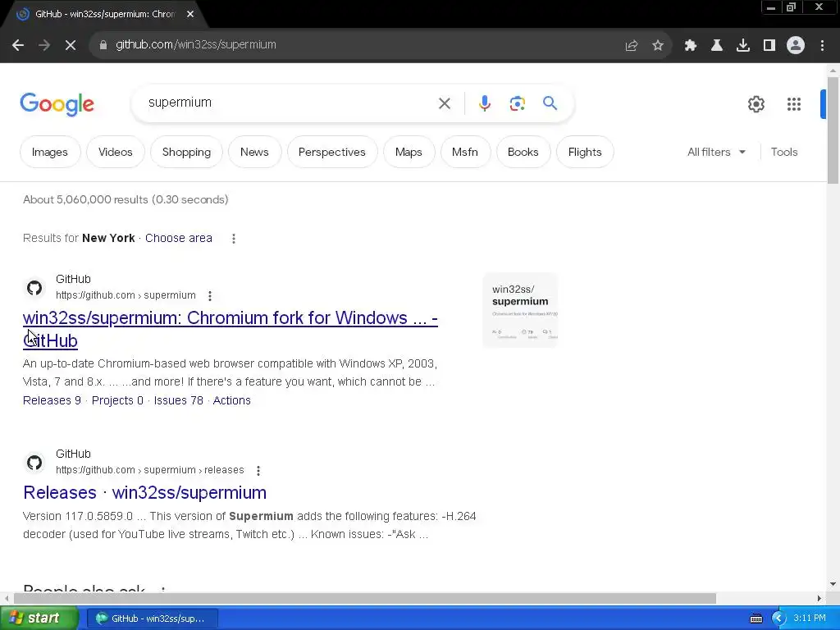Click the 3:11 PM clock

pos(810,619)
